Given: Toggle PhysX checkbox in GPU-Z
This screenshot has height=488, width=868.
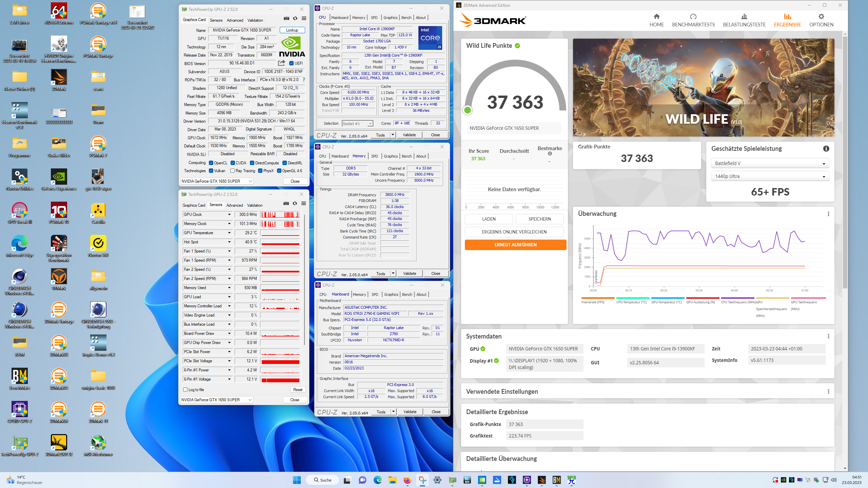Looking at the screenshot, I should pos(260,171).
